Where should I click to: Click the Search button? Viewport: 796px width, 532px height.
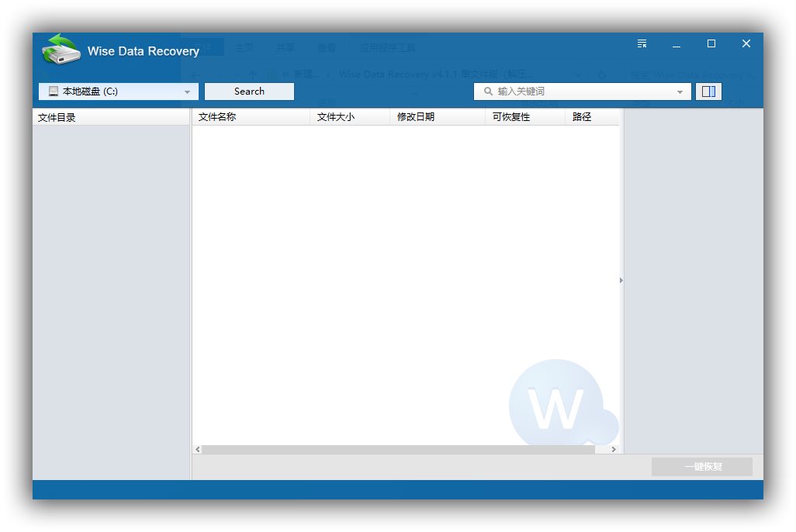pyautogui.click(x=249, y=92)
